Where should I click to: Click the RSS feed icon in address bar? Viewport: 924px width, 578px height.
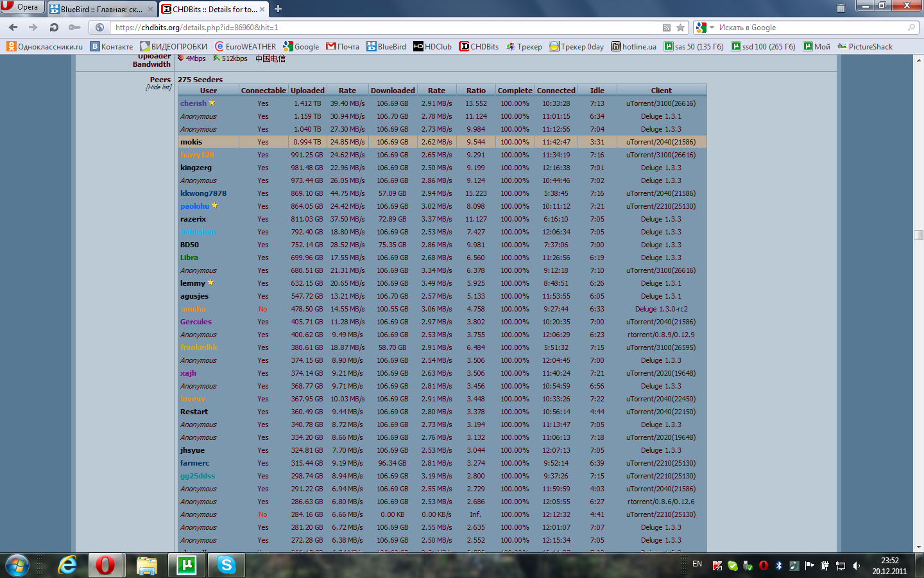point(667,28)
